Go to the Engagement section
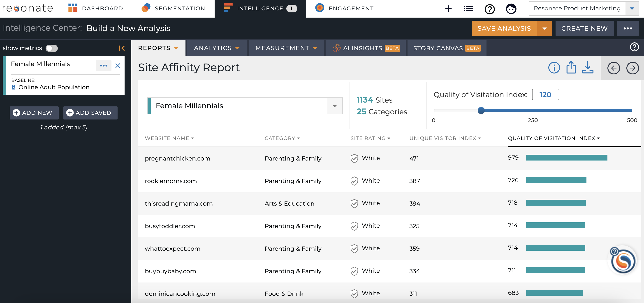The width and height of the screenshot is (644, 303). coord(345,9)
